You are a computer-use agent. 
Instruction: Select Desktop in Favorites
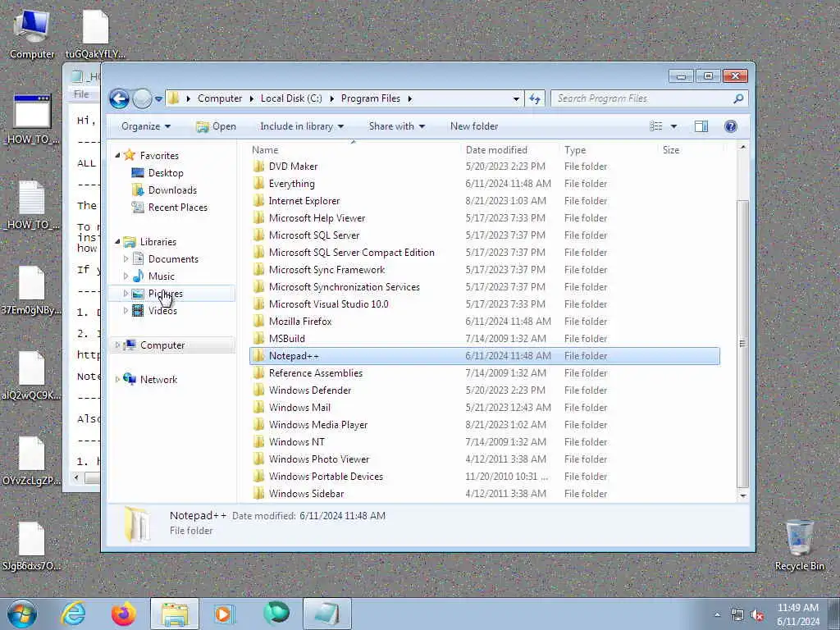[x=166, y=173]
